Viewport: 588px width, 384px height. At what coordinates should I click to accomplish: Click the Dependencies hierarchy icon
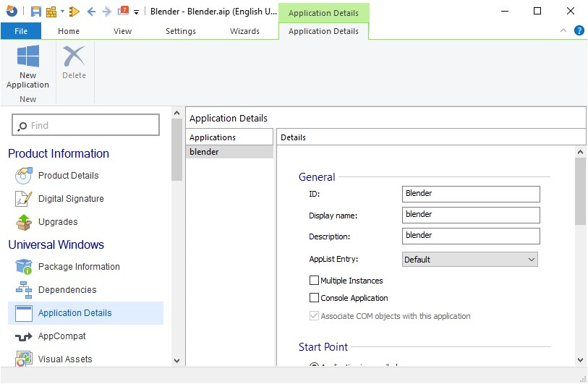click(x=24, y=290)
